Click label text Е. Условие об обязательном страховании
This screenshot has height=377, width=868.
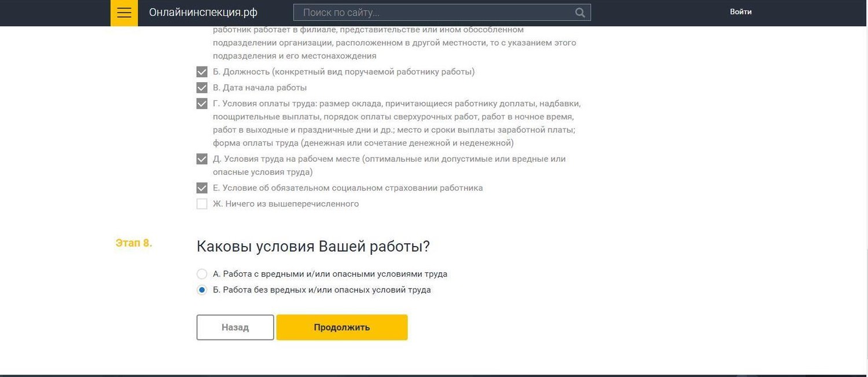[348, 188]
